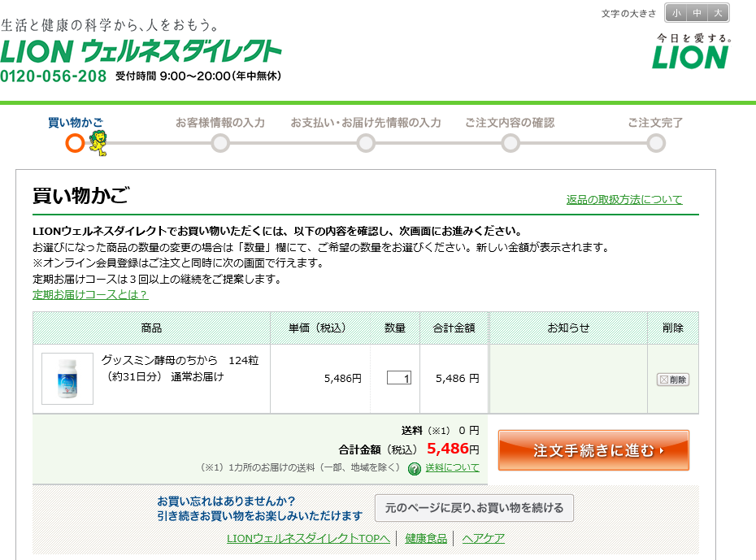Click the 買い物かご page heading

[x=81, y=196]
